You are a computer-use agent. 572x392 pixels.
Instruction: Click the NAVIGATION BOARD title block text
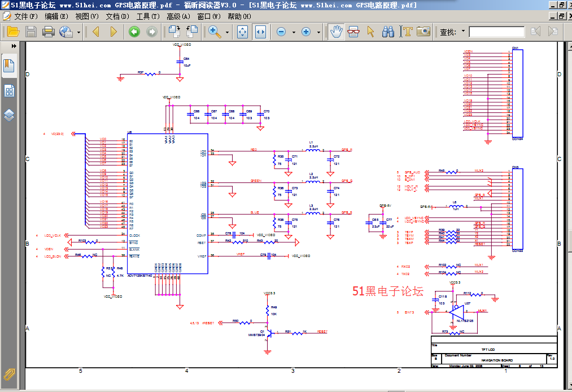click(497, 360)
